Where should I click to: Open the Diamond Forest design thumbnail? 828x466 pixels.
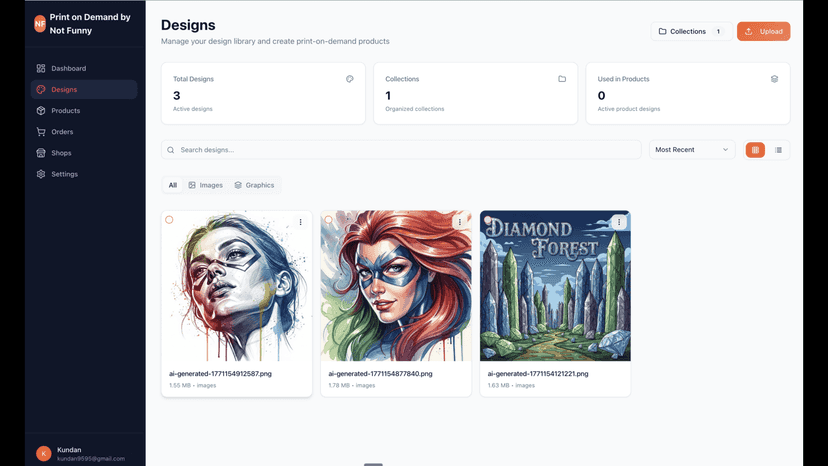(x=555, y=286)
